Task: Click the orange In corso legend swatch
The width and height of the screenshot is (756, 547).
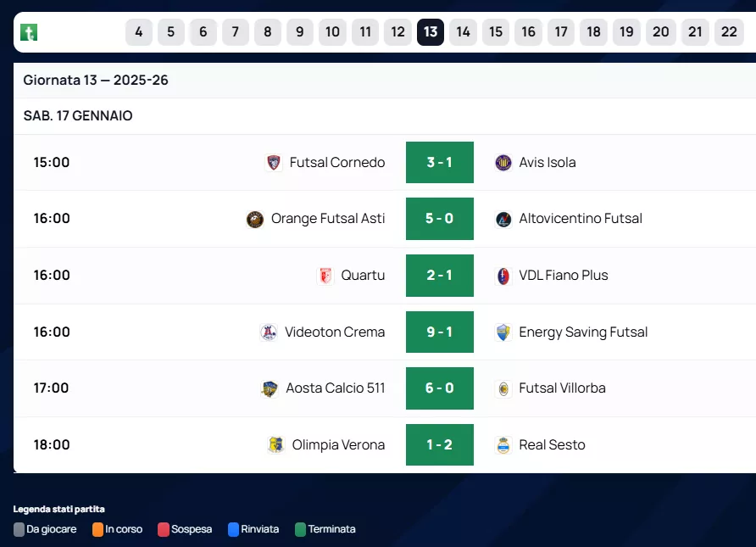Action: pyautogui.click(x=98, y=529)
